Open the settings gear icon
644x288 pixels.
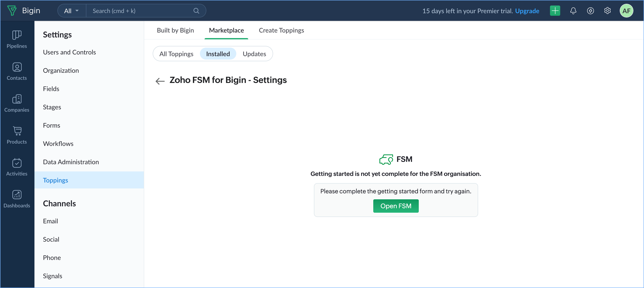point(607,11)
